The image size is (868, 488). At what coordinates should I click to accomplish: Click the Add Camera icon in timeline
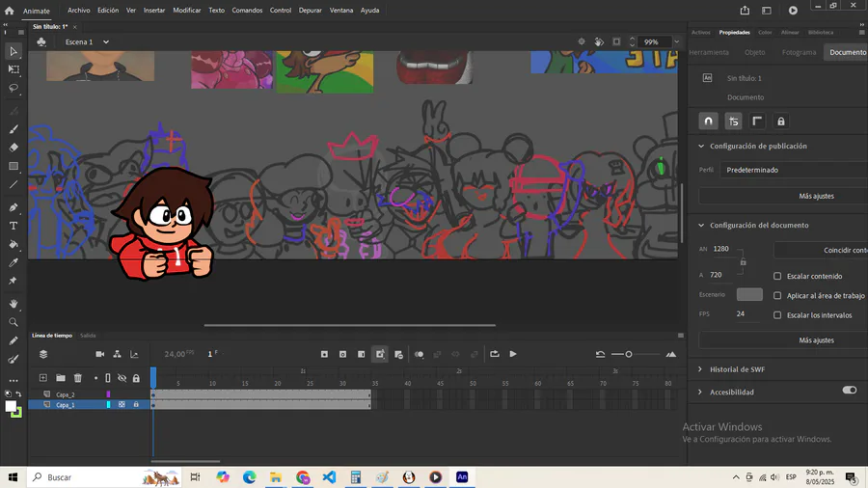pyautogui.click(x=100, y=354)
